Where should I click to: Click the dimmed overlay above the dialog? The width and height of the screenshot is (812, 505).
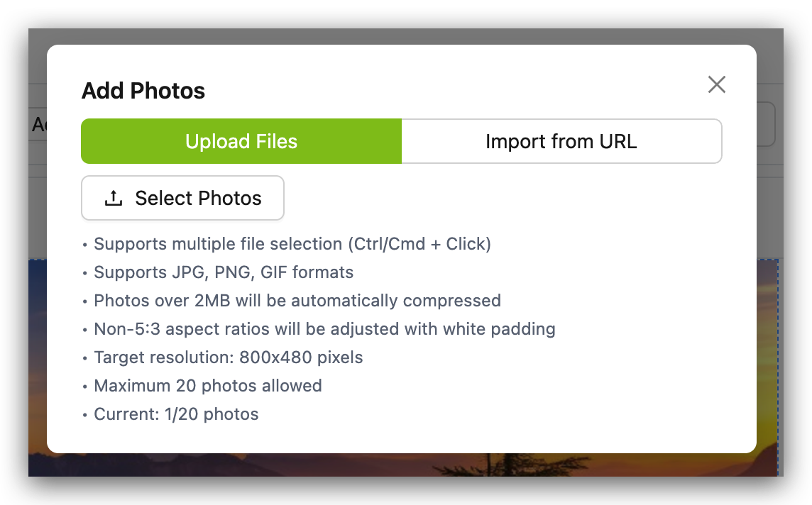(405, 36)
